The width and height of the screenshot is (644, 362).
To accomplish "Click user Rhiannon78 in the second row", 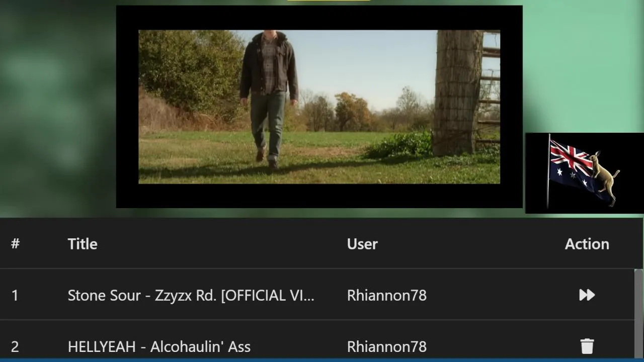I will click(x=386, y=346).
